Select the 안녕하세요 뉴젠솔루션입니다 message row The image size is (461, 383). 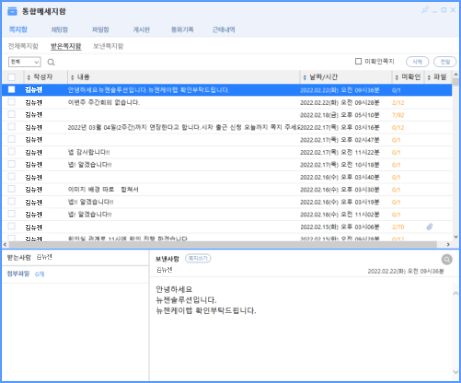click(227, 90)
